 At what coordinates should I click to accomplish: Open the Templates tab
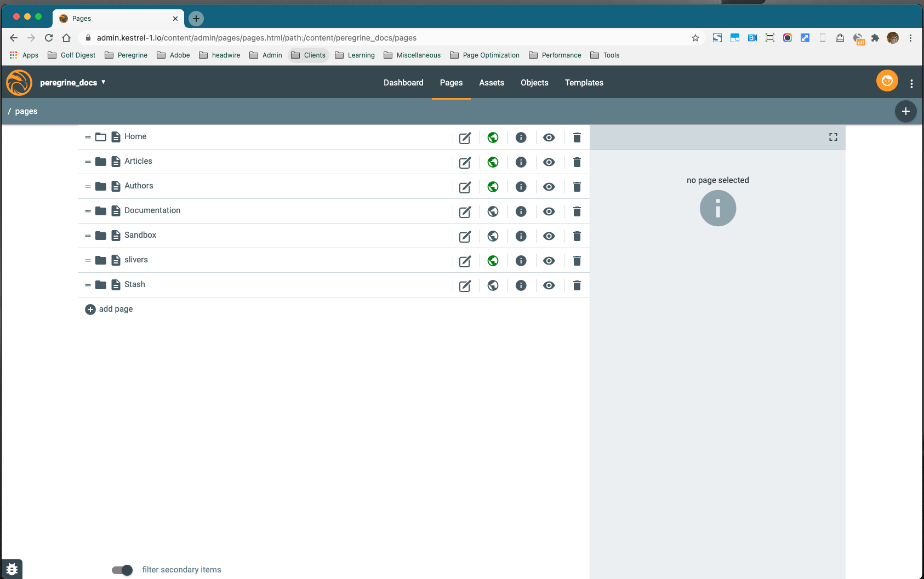584,83
